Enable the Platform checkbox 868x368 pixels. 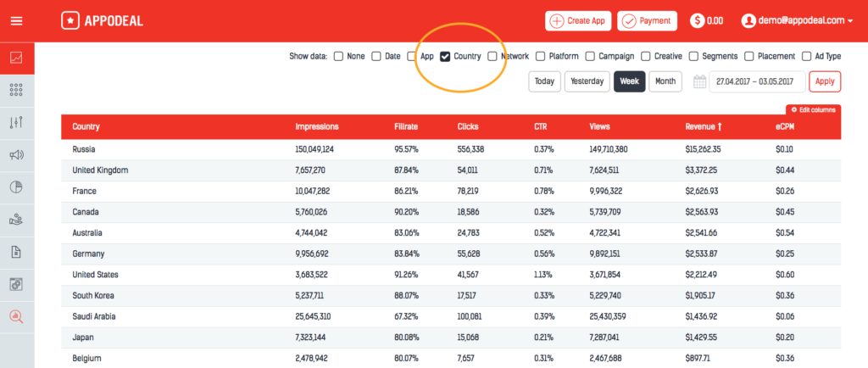coord(541,57)
